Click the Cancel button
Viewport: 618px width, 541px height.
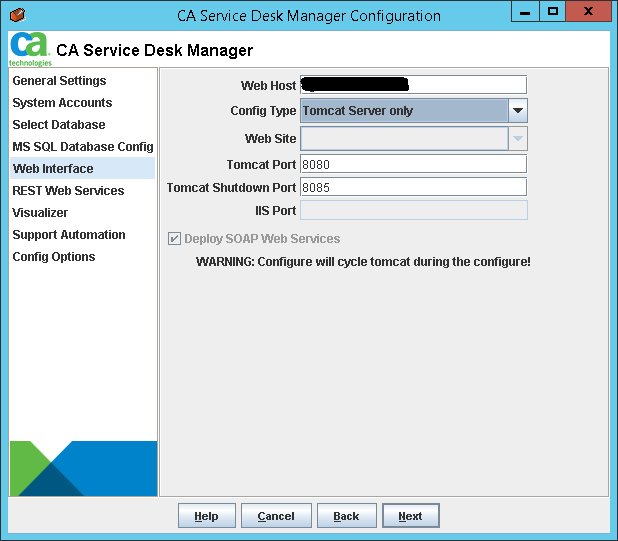[x=275, y=516]
